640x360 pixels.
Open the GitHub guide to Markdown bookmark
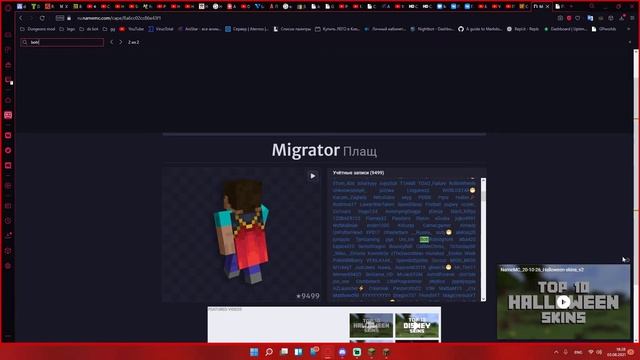click(x=480, y=29)
